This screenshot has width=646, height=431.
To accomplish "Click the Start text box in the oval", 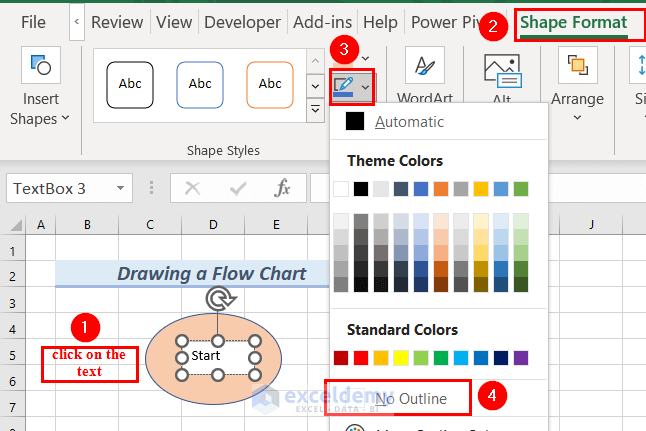I will 218,358.
